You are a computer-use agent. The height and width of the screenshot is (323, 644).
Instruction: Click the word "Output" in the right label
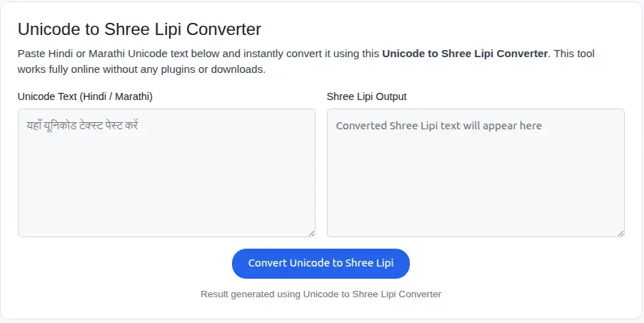390,96
